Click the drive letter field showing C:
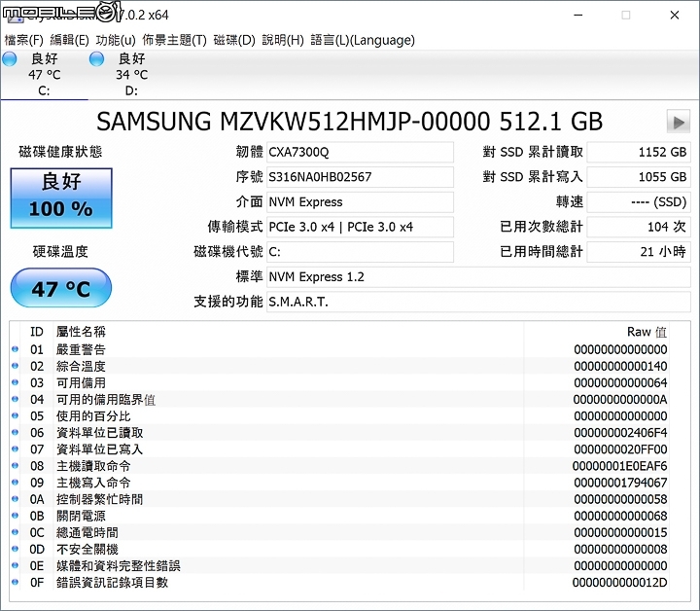This screenshot has width=700, height=611. click(360, 252)
